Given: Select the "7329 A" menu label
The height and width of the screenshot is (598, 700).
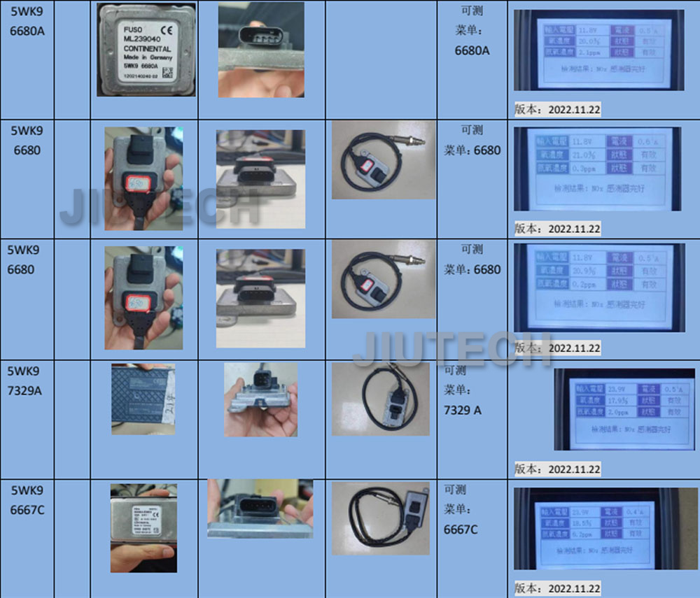Looking at the screenshot, I should click(463, 410).
